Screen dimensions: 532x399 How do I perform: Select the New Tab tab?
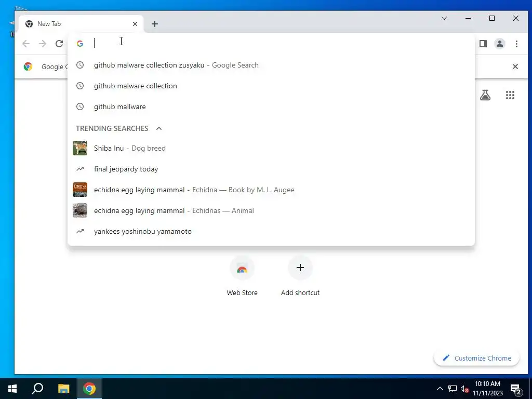[x=82, y=24]
